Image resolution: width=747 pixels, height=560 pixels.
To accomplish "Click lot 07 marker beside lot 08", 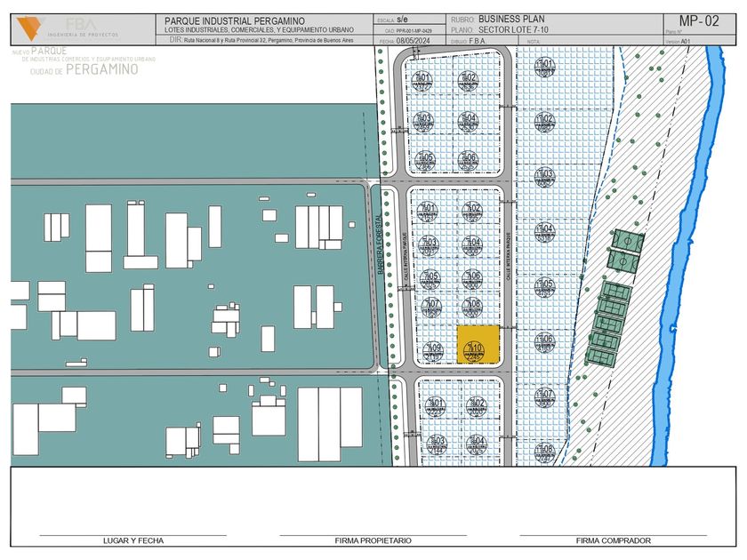I will click(x=431, y=308).
